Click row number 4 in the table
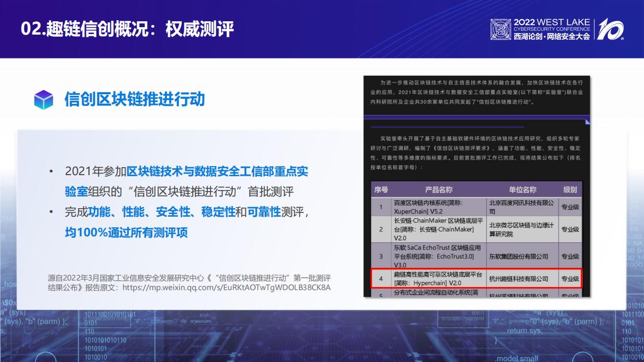 pyautogui.click(x=381, y=278)
